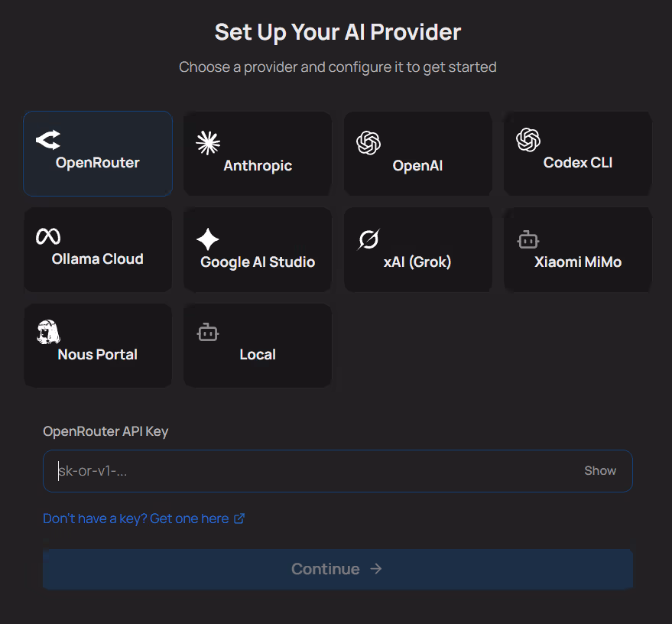Click the Nous Portal girl icon
The width and height of the screenshot is (672, 624).
[x=48, y=332]
